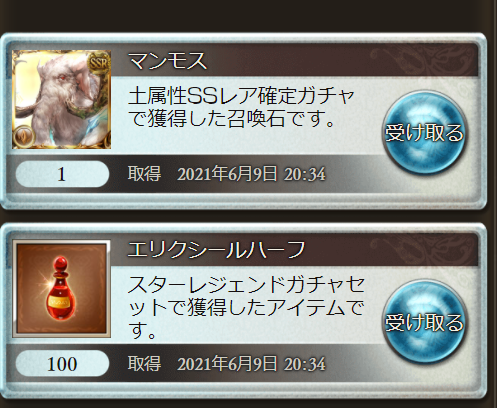The width and height of the screenshot is (497, 408).
Task: Tap the quantity pill showing 100
Action: pyautogui.click(x=62, y=363)
